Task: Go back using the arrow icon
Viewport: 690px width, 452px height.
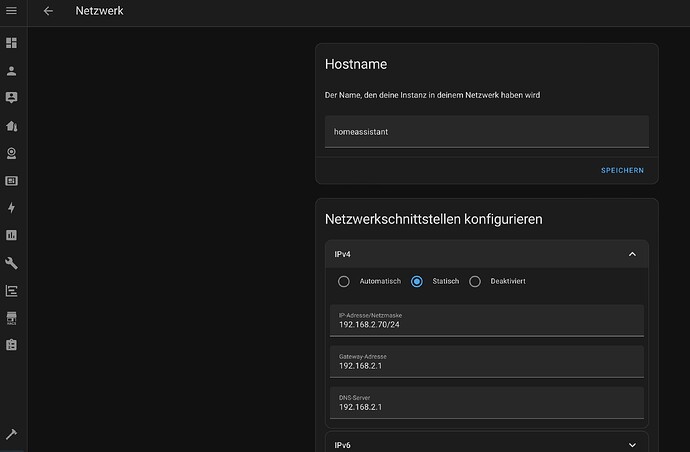Action: [48, 11]
